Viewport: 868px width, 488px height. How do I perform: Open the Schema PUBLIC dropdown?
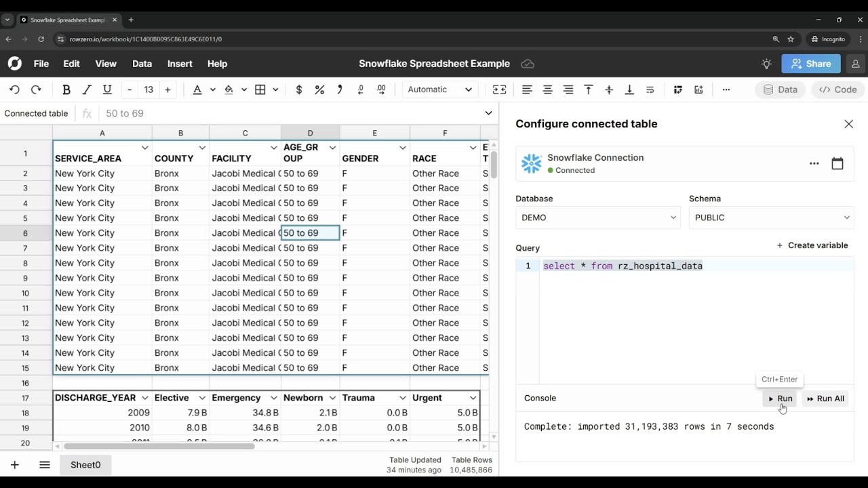point(772,218)
